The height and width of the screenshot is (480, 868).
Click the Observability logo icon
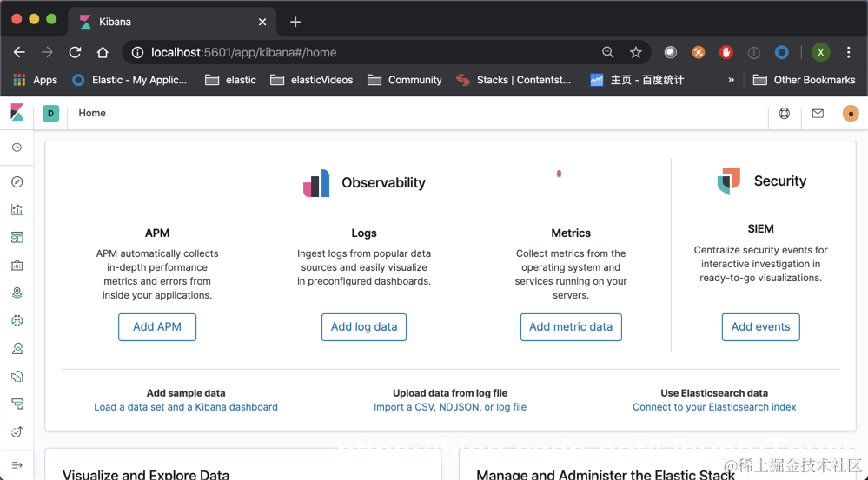(316, 183)
